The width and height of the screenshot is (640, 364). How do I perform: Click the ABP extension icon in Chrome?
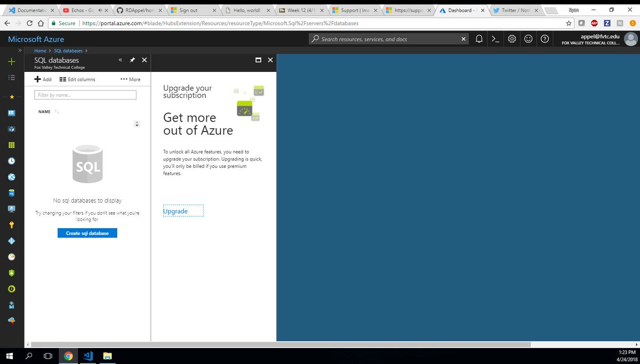click(594, 23)
